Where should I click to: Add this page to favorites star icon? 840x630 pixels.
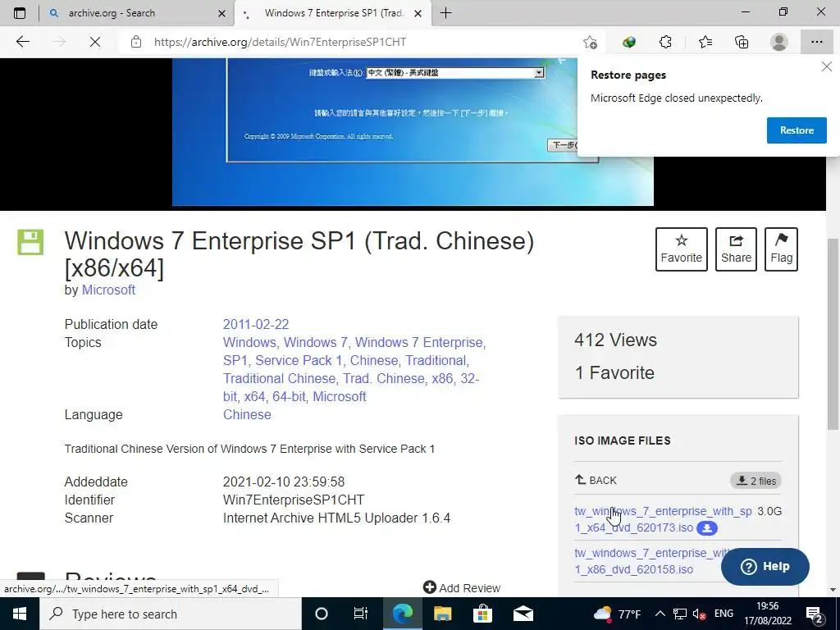coord(590,42)
